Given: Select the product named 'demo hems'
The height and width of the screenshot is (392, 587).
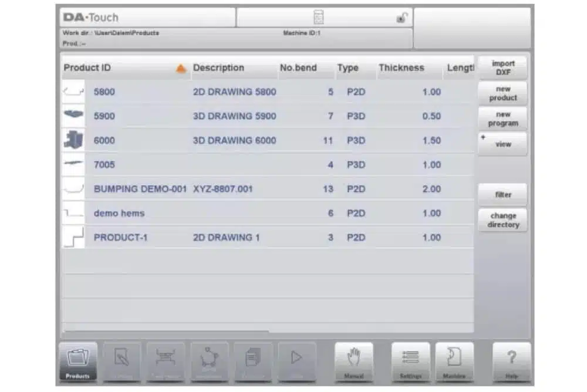Looking at the screenshot, I should pyautogui.click(x=119, y=214).
